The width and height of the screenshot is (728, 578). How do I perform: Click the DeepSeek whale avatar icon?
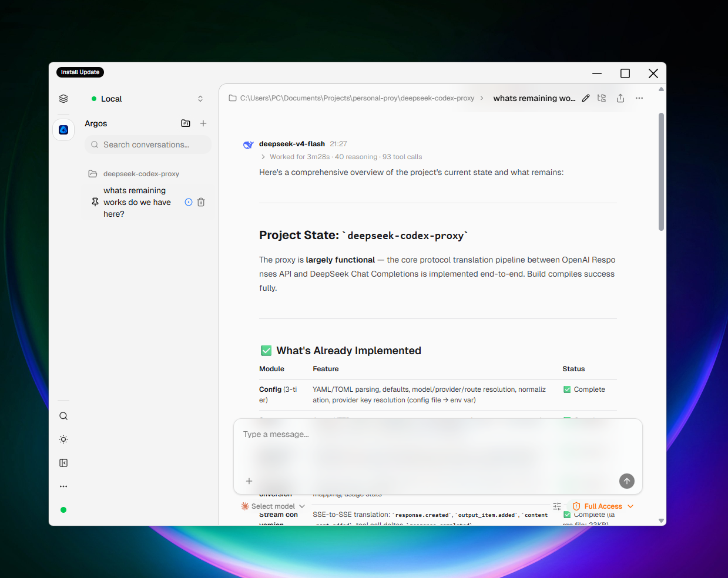coord(249,144)
